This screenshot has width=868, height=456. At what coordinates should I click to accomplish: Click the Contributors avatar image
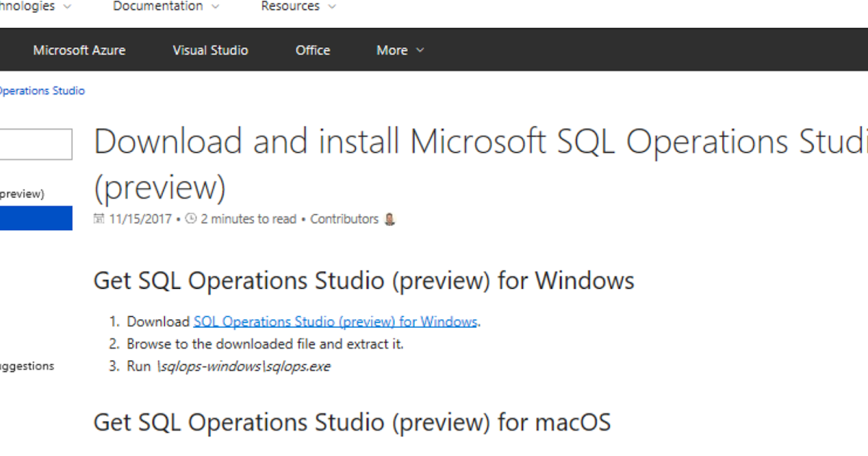pyautogui.click(x=388, y=219)
